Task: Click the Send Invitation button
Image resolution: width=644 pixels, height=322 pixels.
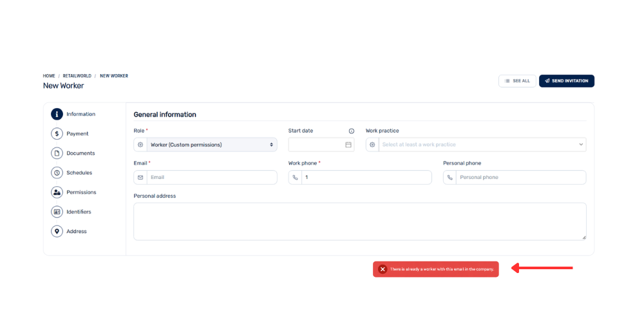Action: (566, 81)
